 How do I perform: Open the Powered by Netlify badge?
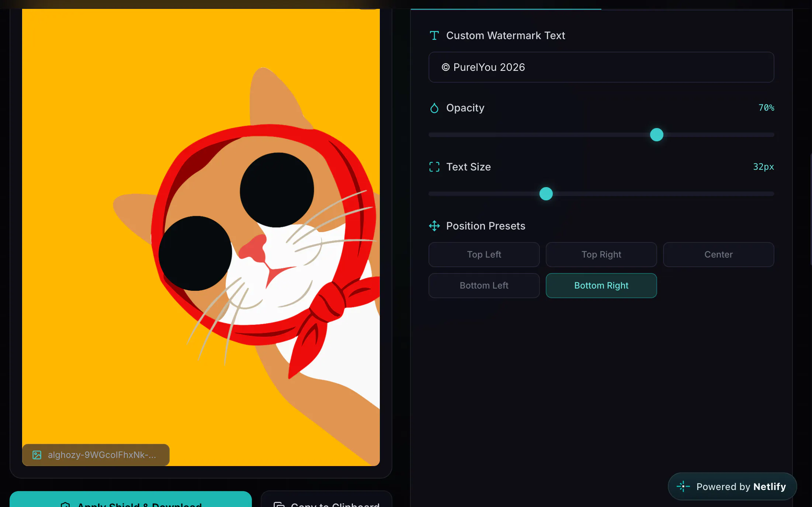pos(732,486)
